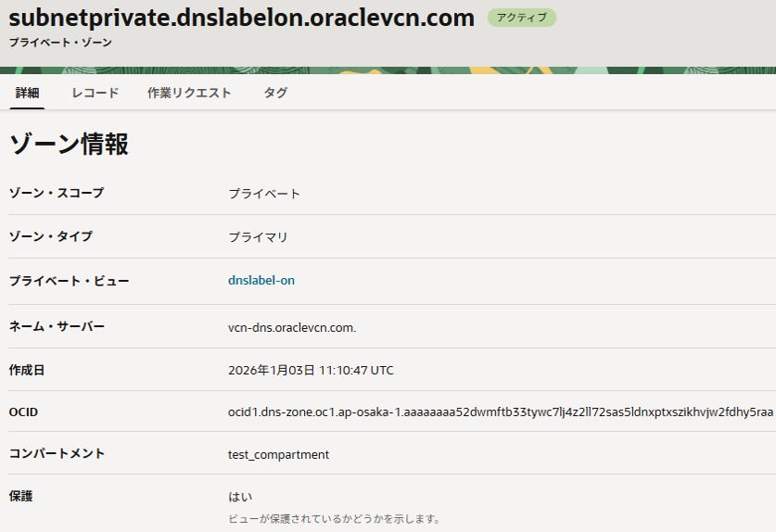Click the subnetprivate.dnslabelon.oraclevcn.com zone title
Screen dimensions: 776x532
[242, 18]
